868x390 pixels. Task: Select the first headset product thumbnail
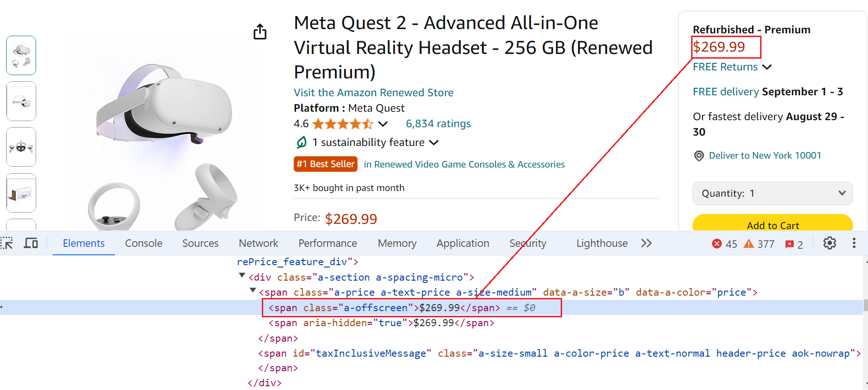[x=21, y=55]
